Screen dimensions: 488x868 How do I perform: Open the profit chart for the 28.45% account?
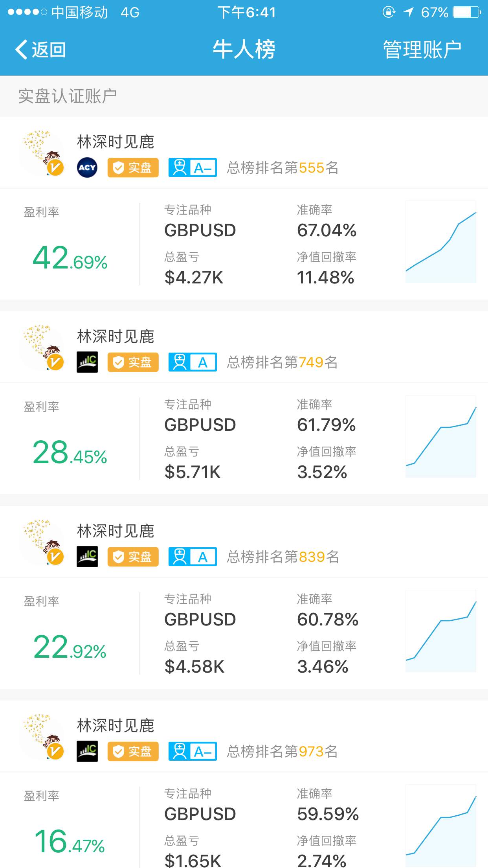[440, 436]
